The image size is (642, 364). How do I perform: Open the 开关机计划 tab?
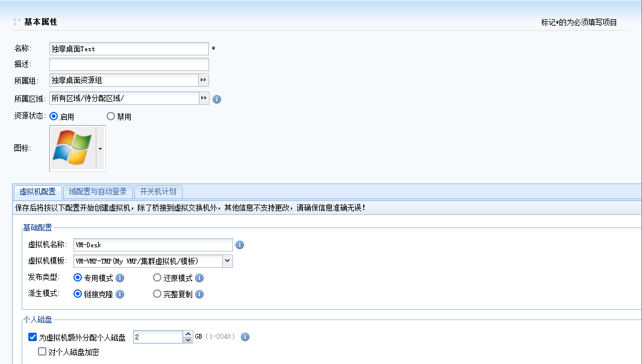click(x=158, y=192)
